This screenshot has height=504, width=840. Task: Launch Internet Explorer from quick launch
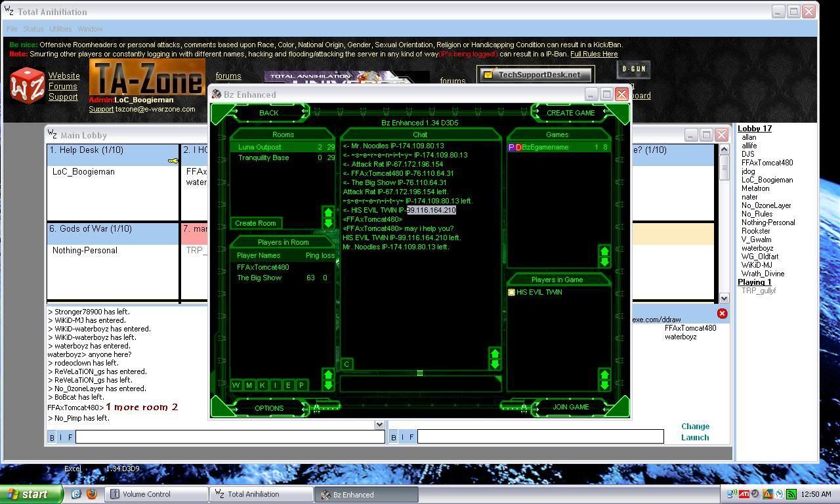(x=76, y=494)
